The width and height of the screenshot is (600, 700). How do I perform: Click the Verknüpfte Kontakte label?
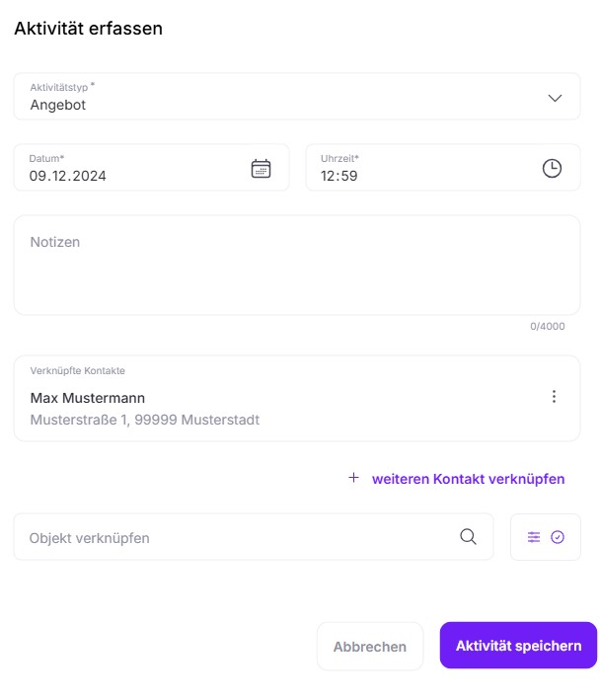coord(78,370)
